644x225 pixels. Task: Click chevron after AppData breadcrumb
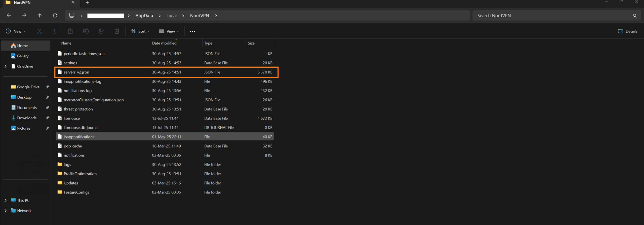[159, 16]
